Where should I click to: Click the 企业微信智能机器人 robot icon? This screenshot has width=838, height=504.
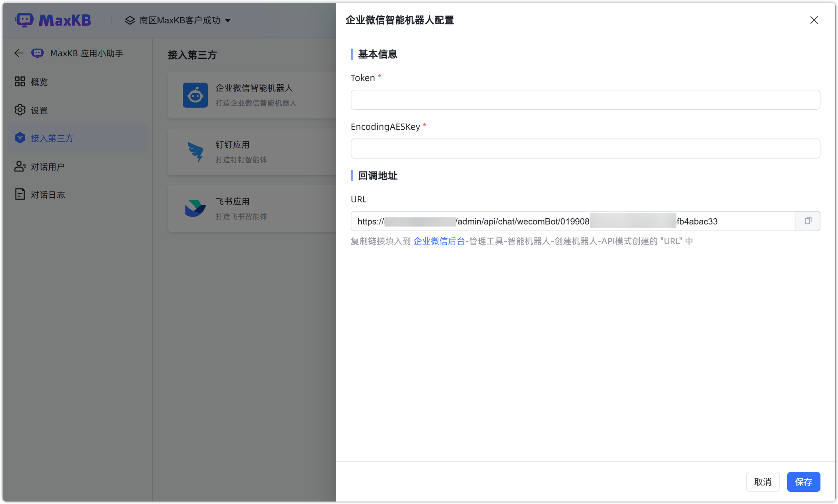[x=195, y=95]
